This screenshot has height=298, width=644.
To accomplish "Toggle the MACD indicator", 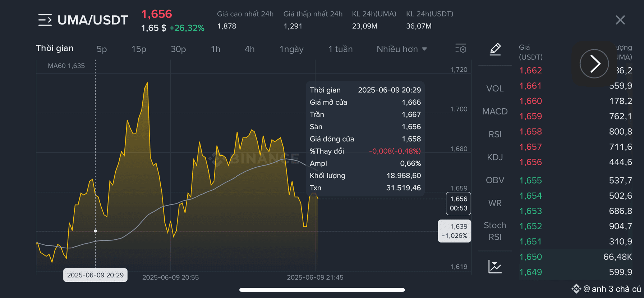I will (495, 112).
